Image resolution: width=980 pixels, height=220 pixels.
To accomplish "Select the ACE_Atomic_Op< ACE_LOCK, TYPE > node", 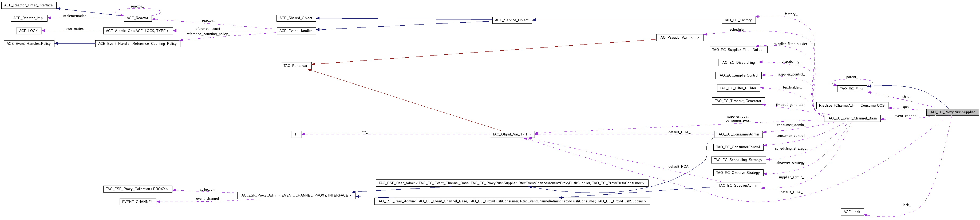I will pos(137,31).
